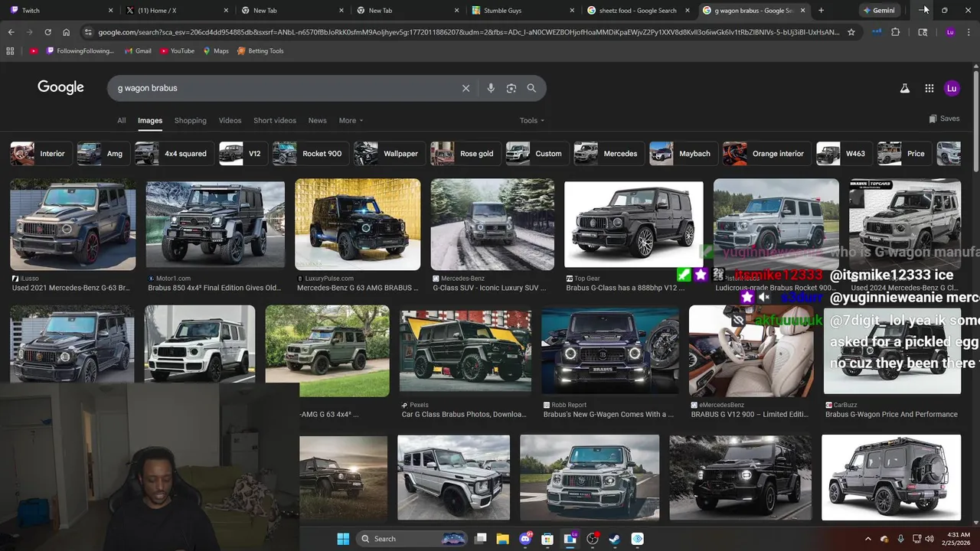Screen dimensions: 980x551
Task: Switch to the News tab
Action: (317, 120)
